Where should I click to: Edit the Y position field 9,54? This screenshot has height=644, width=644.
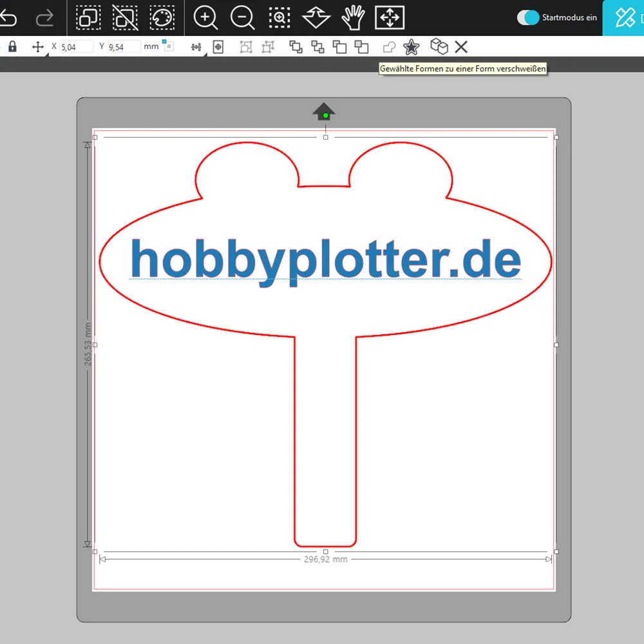point(124,47)
